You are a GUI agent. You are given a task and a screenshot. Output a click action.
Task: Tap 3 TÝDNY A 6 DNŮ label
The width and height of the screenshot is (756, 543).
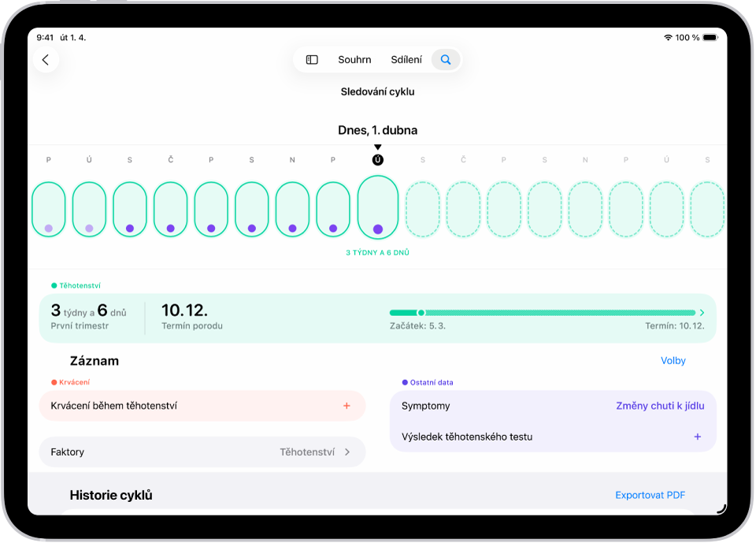(377, 252)
